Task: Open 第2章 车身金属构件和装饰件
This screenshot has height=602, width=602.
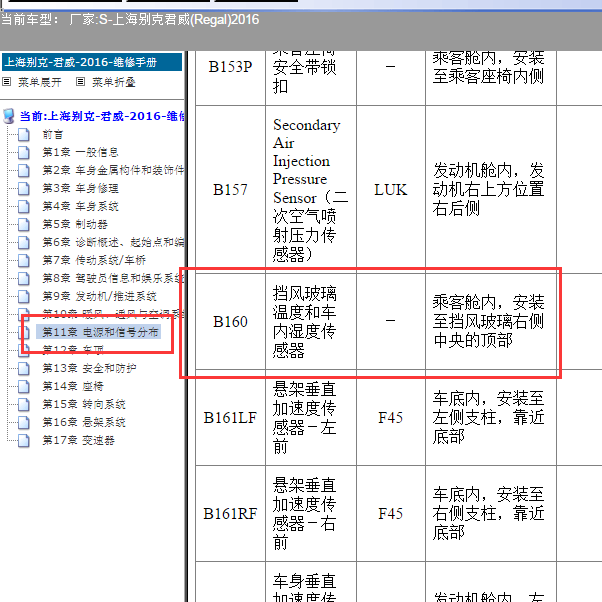Action: coord(113,170)
